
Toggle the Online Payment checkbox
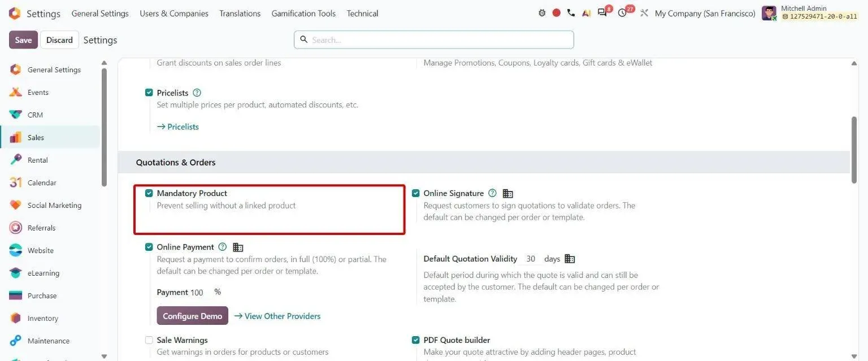[x=149, y=247]
